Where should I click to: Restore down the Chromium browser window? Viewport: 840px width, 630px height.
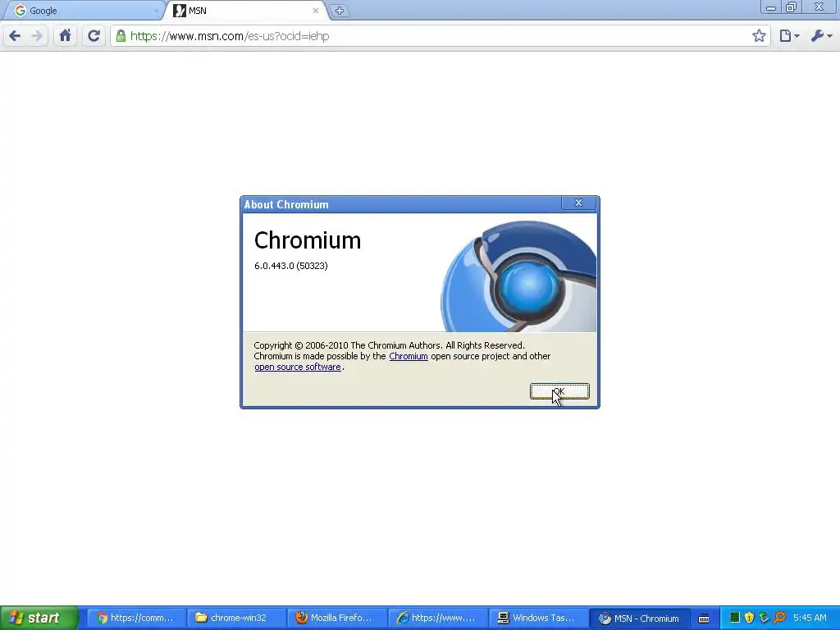791,7
